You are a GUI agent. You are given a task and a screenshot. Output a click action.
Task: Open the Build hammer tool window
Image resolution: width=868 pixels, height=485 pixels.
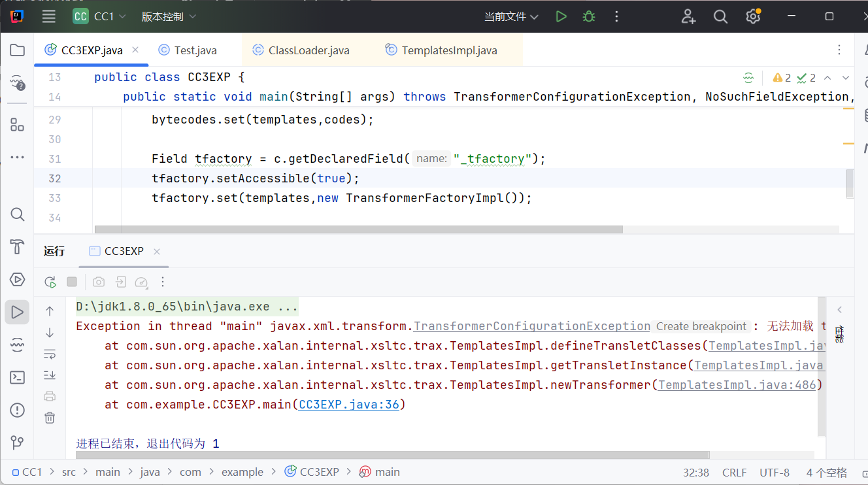18,247
